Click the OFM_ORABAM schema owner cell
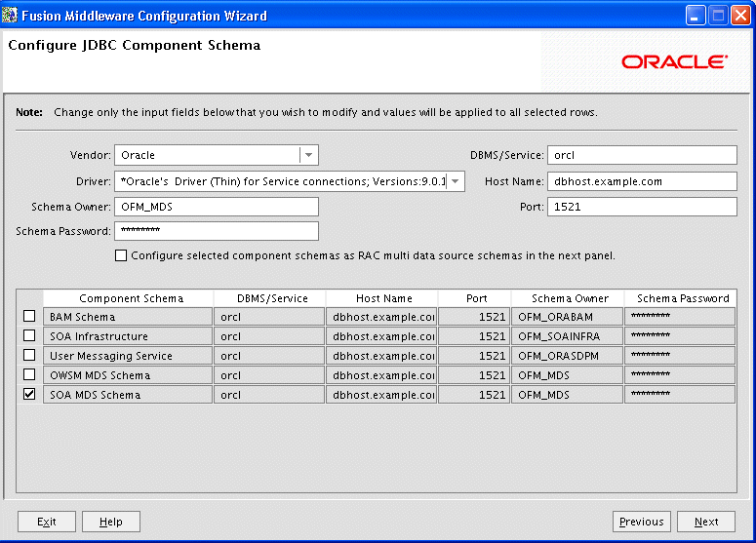Image resolution: width=756 pixels, height=543 pixels. point(568,317)
